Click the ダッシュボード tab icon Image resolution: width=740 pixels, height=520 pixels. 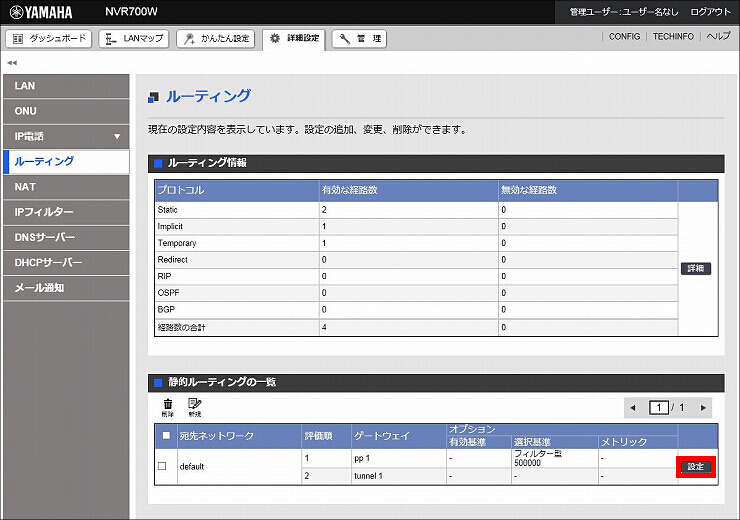click(17, 39)
